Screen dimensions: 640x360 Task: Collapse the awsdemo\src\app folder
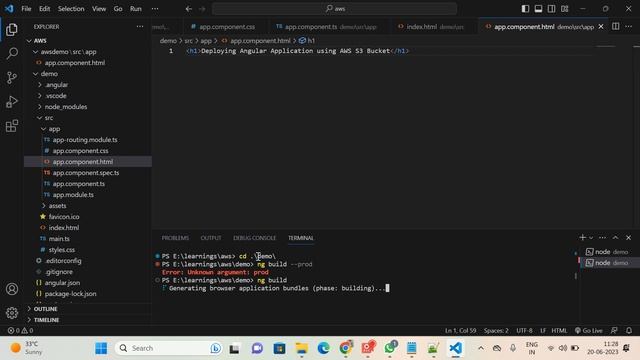(88, 52)
